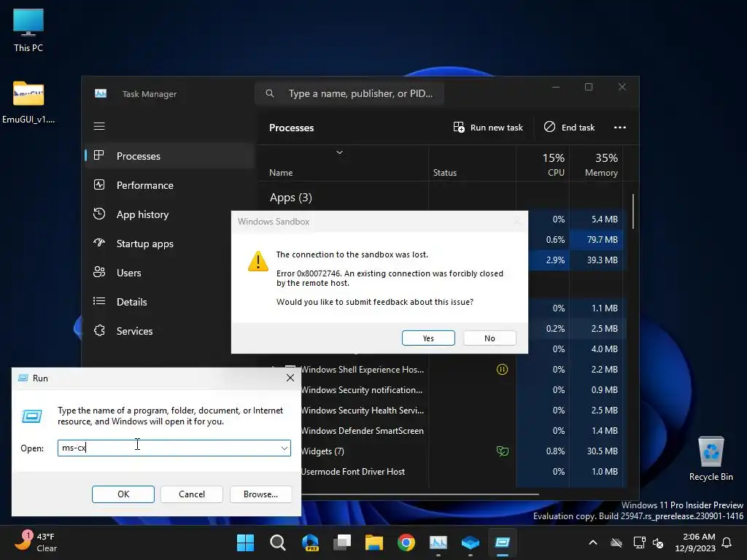Open taskbar Search
This screenshot has width=747, height=560.
(278, 542)
